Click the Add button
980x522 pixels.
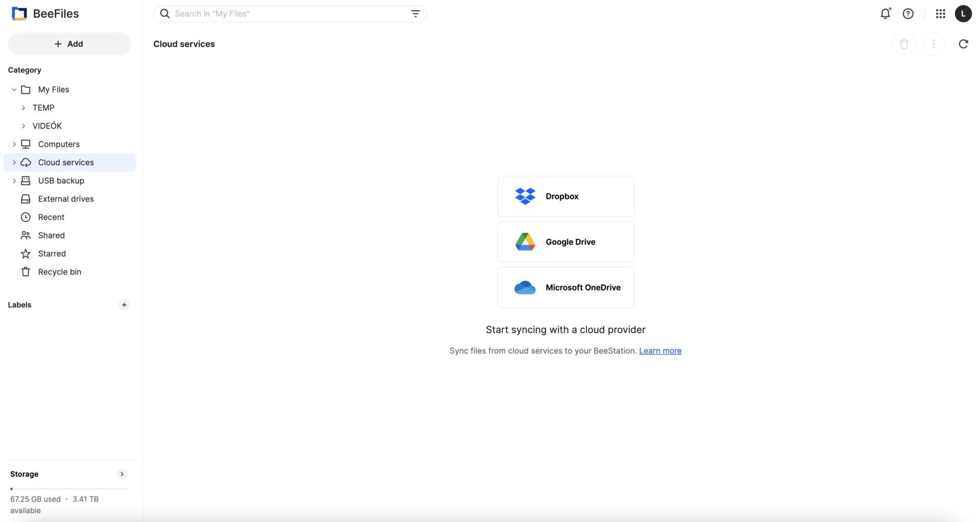(x=69, y=44)
